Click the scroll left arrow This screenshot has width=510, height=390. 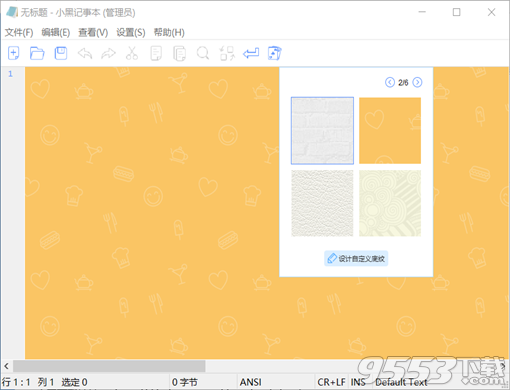(6, 366)
